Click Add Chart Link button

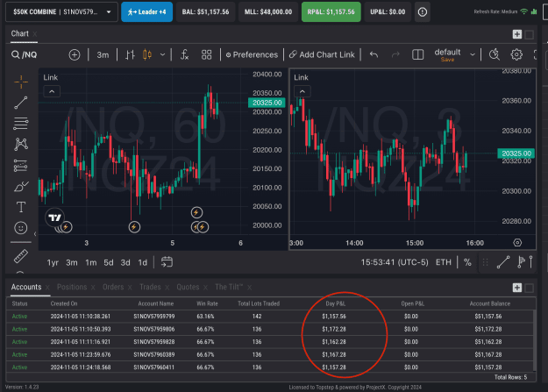tap(322, 55)
